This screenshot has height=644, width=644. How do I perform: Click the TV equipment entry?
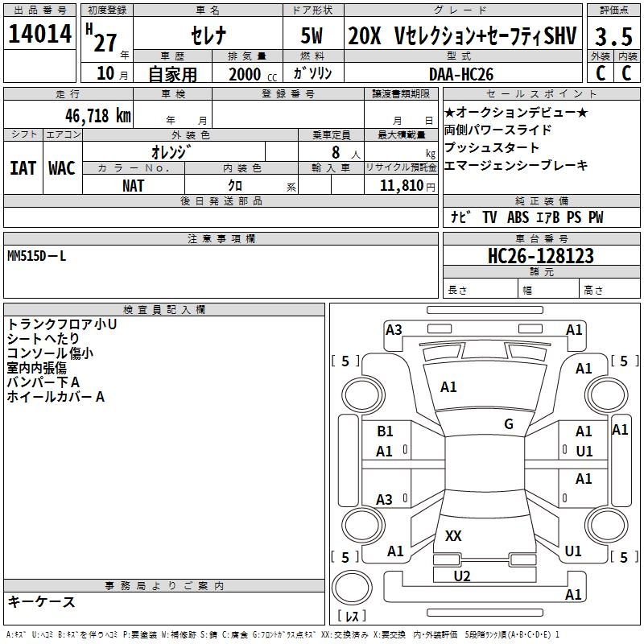click(x=489, y=217)
